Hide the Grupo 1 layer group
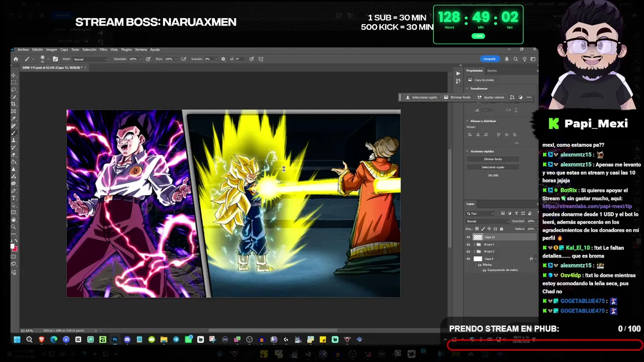 [468, 244]
